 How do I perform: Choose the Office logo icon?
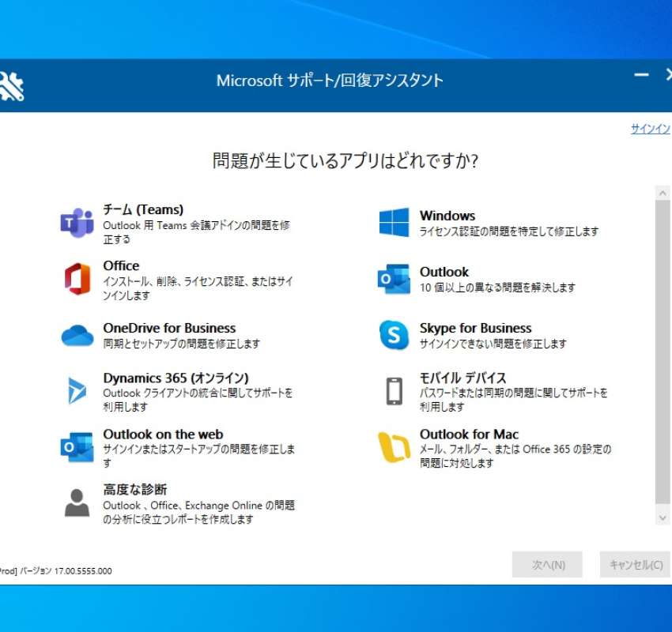coord(77,279)
